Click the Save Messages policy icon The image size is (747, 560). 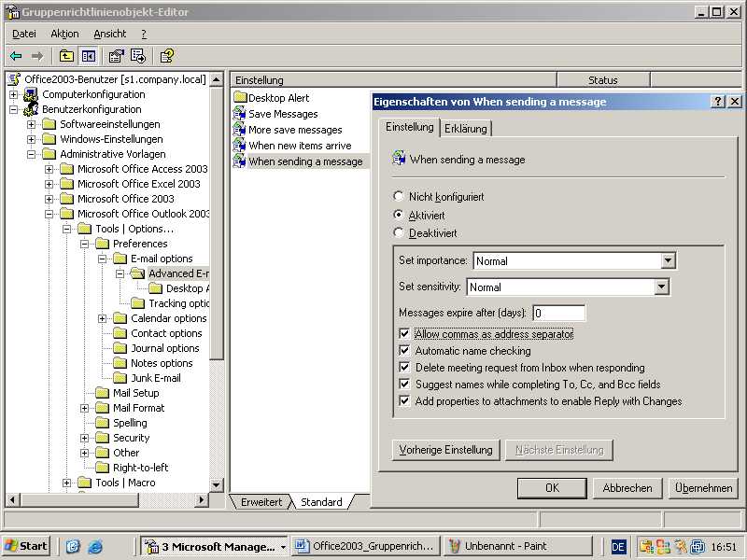239,113
